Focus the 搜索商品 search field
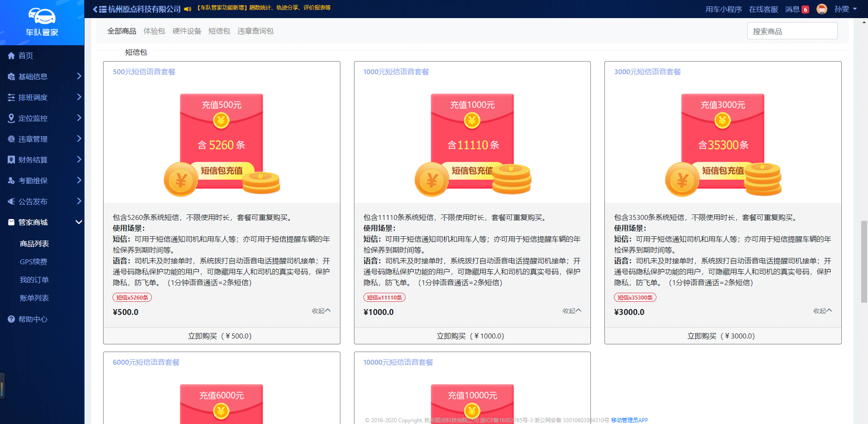The height and width of the screenshot is (424, 868). point(792,31)
